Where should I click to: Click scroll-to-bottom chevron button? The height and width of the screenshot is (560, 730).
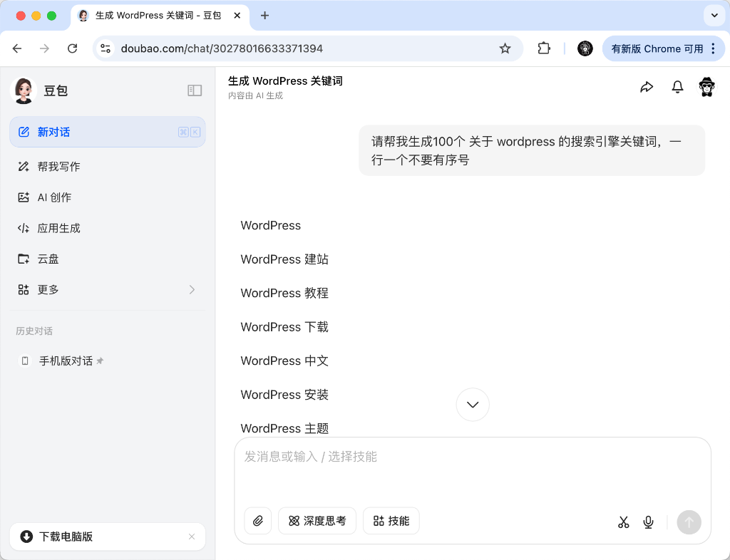[473, 405]
